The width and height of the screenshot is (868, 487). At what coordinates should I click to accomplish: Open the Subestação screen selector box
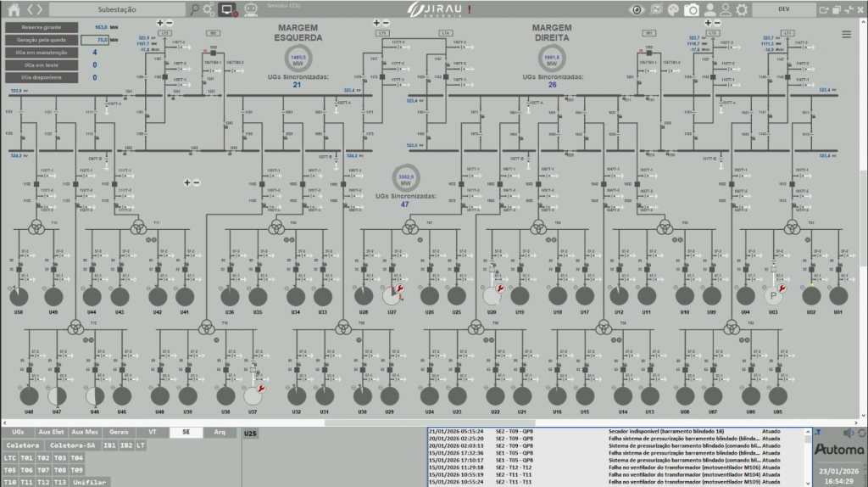coord(117,9)
